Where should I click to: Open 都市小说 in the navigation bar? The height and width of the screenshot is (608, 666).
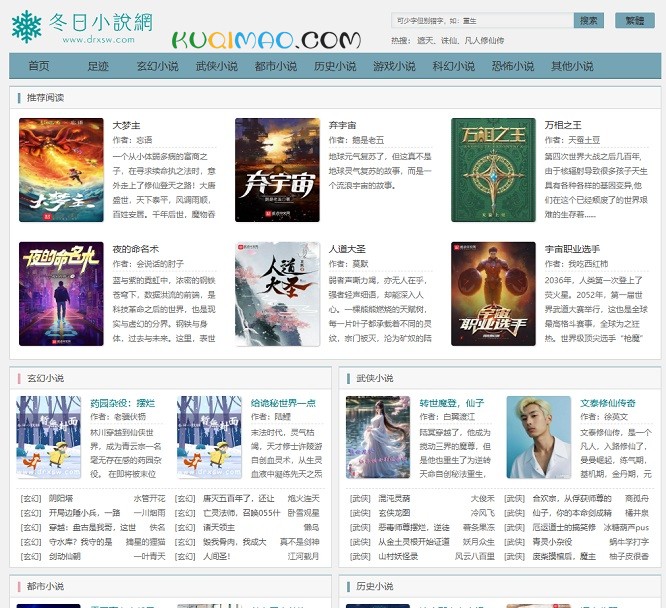276,66
